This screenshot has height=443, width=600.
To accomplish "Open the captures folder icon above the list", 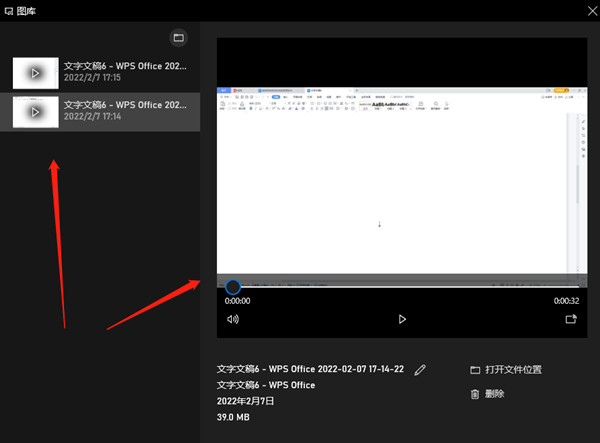I will tap(178, 37).
